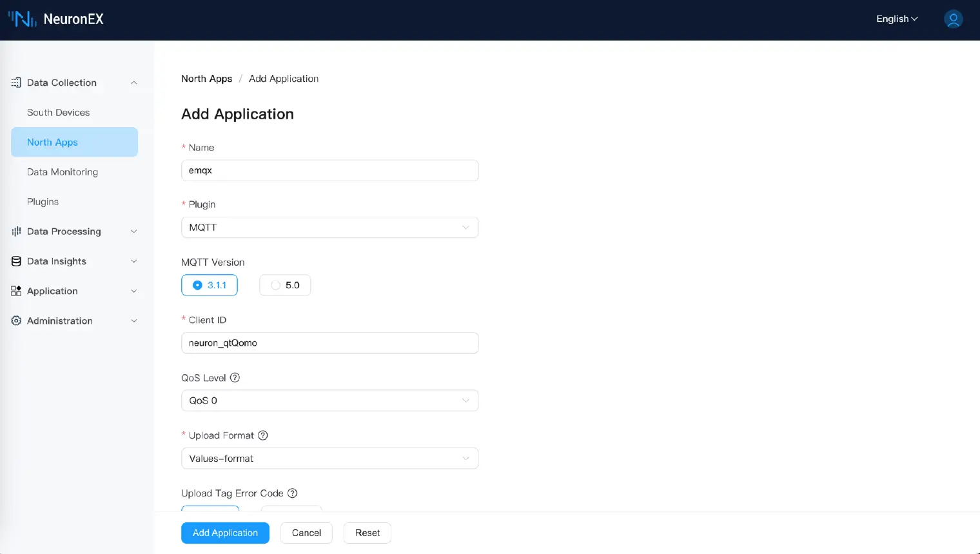The height and width of the screenshot is (554, 980).
Task: Click the Data Insights database icon
Action: coord(16,261)
